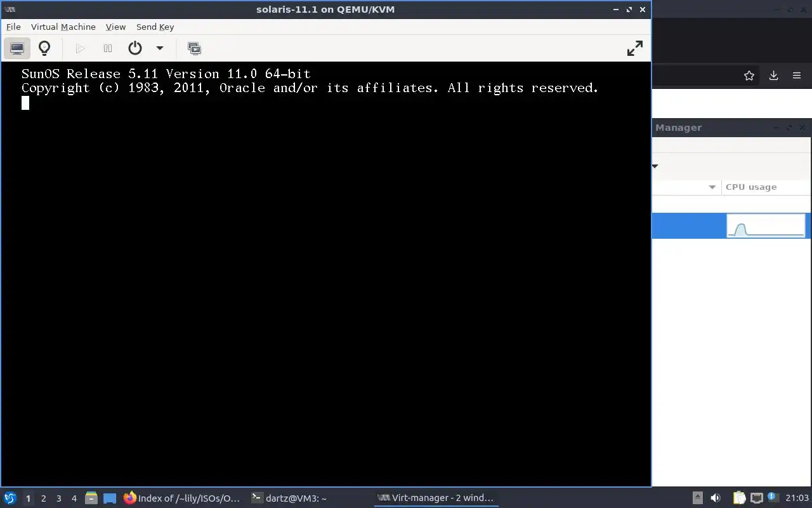Screen dimensions: 812x508
Task: Click the Firefox bookmark star icon
Action: pyautogui.click(x=749, y=76)
